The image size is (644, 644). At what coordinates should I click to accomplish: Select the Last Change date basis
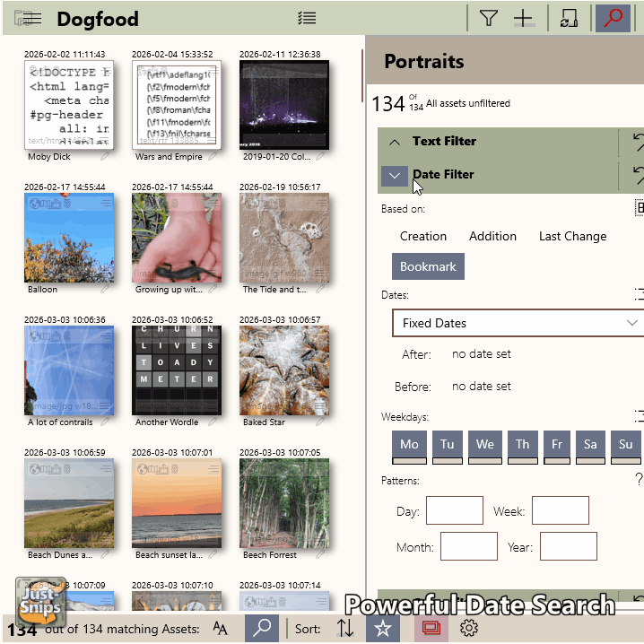pyautogui.click(x=572, y=236)
